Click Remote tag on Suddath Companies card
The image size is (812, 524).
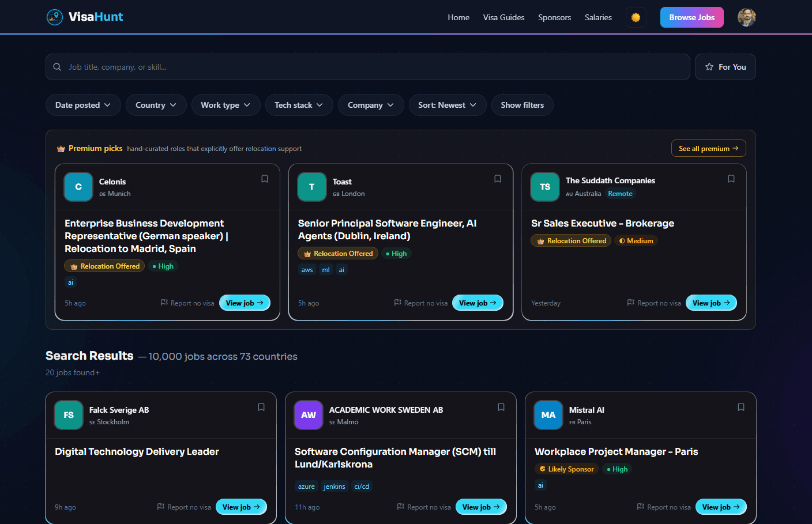tap(620, 194)
